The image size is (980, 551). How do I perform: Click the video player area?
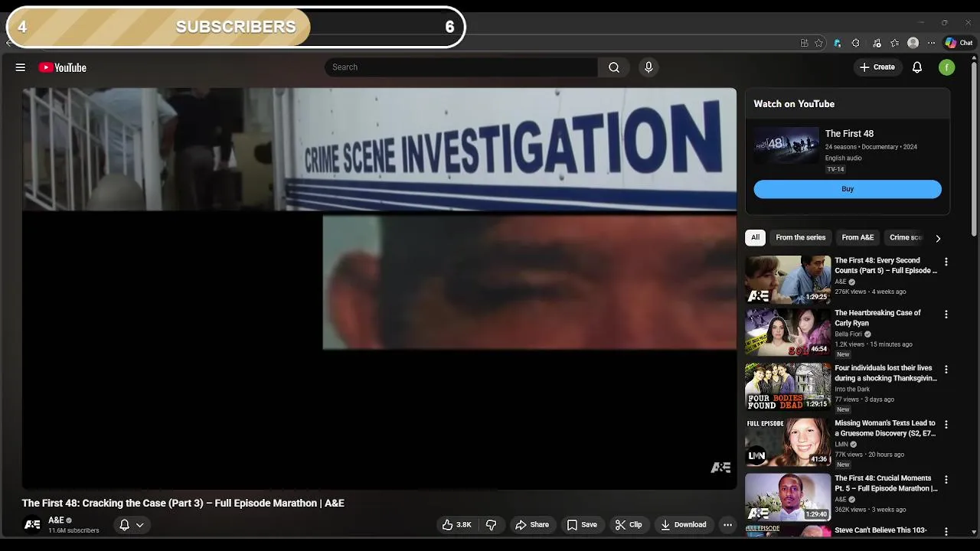[379, 289]
